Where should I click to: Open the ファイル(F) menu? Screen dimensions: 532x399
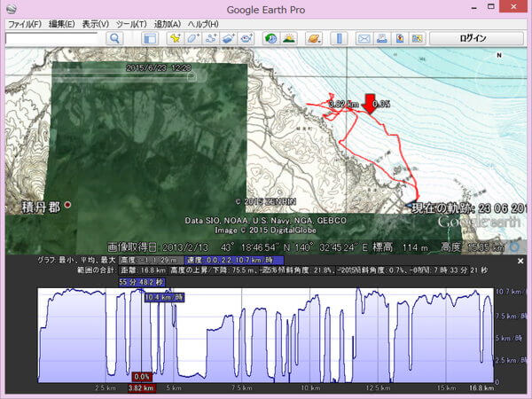[x=25, y=24]
